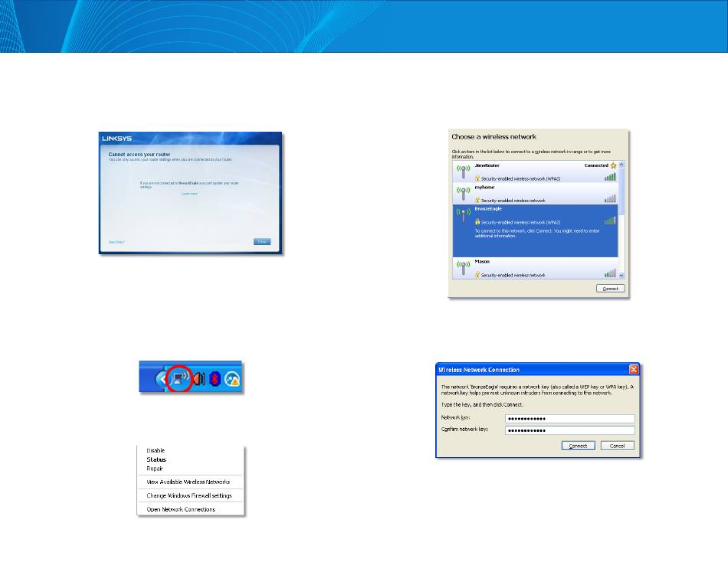The width and height of the screenshot is (728, 562).
Task: Select the JimsRouter network name
Action: tap(487, 165)
